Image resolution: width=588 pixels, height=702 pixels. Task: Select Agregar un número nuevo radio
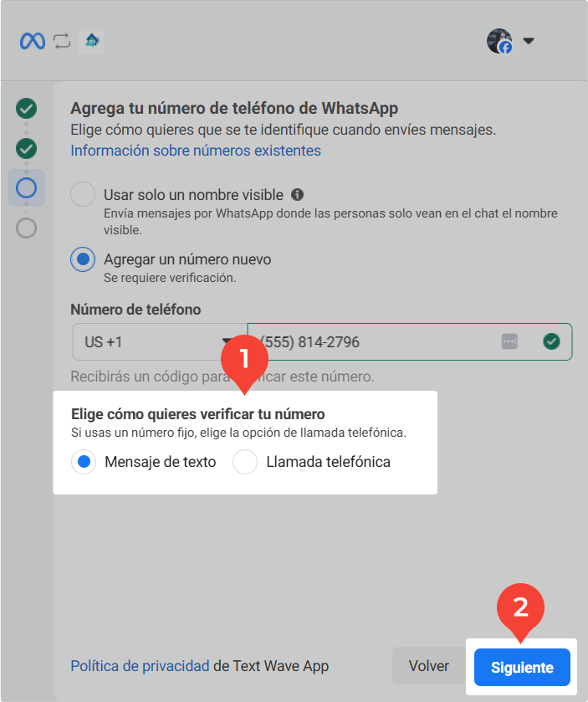point(83,259)
